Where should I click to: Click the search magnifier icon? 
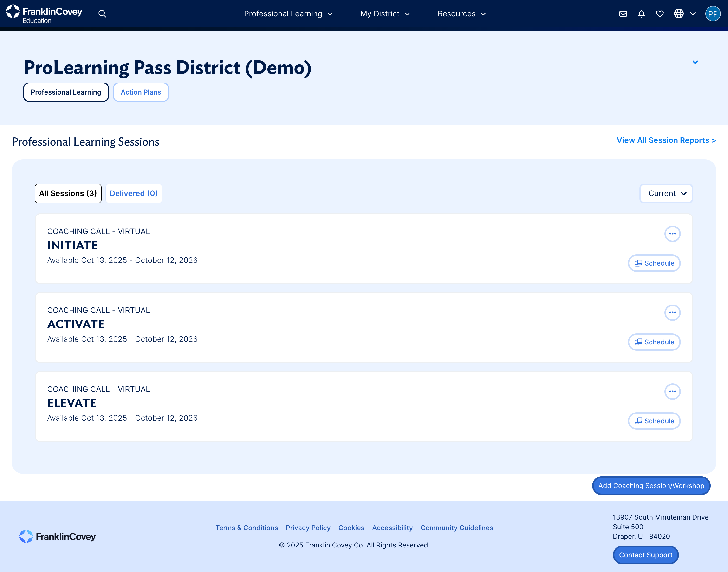coord(102,14)
